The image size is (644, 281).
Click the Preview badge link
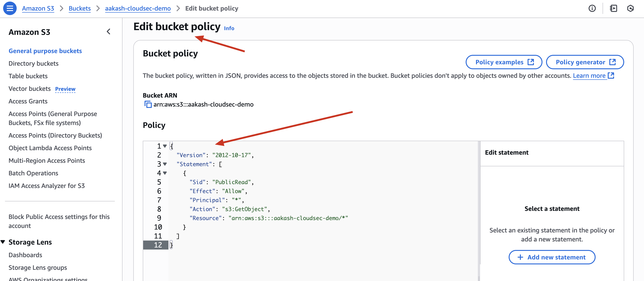click(65, 89)
